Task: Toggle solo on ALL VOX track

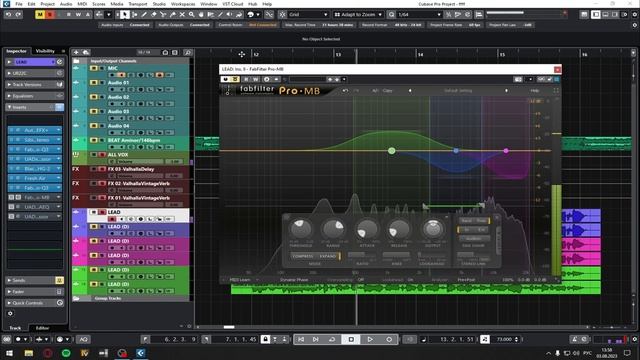Action: point(102,155)
